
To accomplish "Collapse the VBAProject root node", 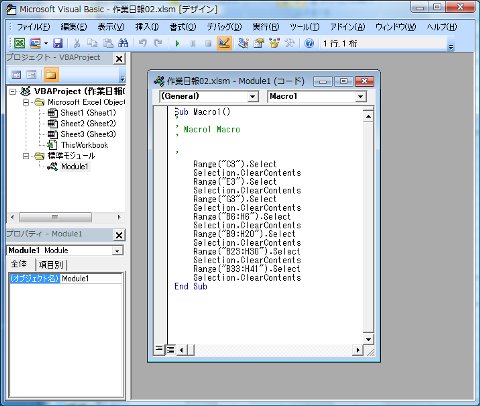I will [13, 91].
